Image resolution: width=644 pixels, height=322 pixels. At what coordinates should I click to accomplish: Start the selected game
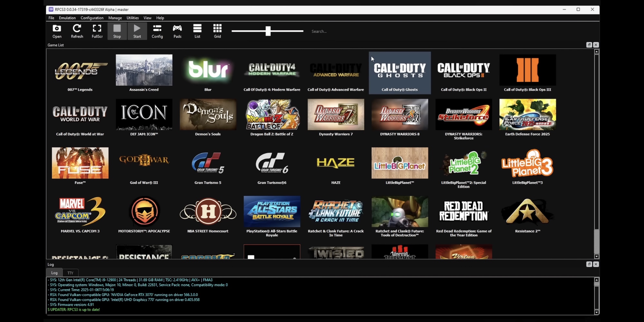137,31
